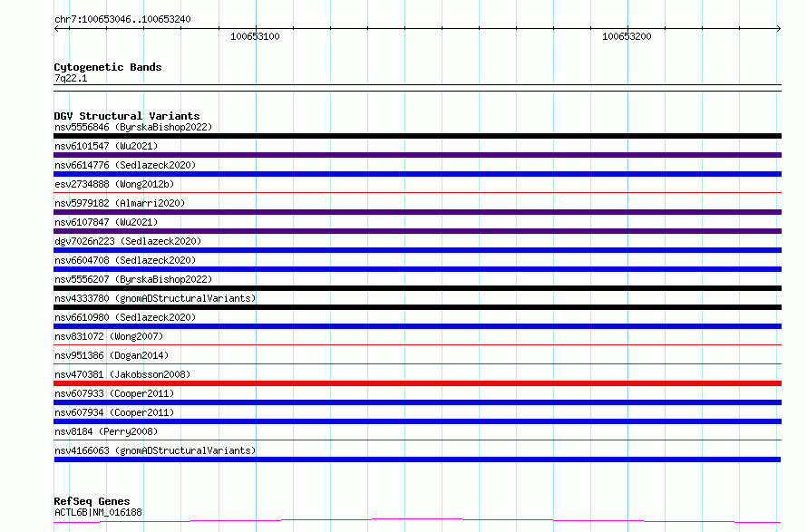Click the 100653200 ruler position label
The width and height of the screenshot is (807, 532).
[x=627, y=36]
